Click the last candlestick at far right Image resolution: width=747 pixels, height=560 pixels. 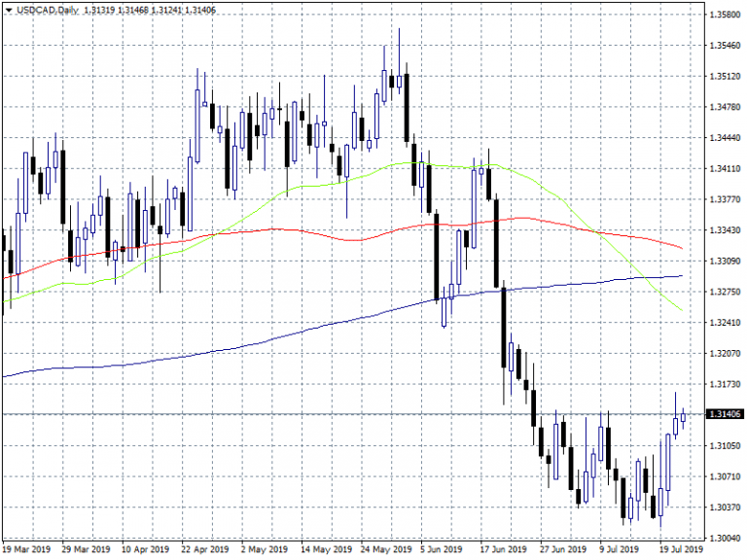tap(683, 417)
